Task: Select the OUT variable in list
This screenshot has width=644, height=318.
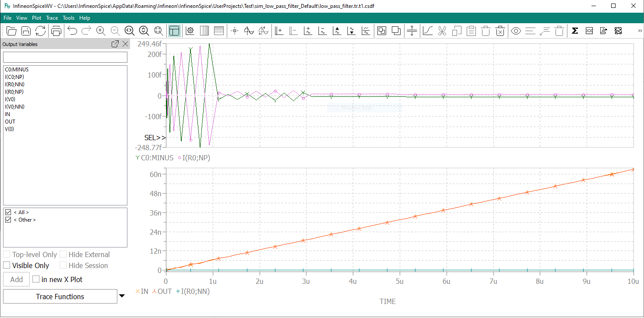Action: (x=10, y=121)
